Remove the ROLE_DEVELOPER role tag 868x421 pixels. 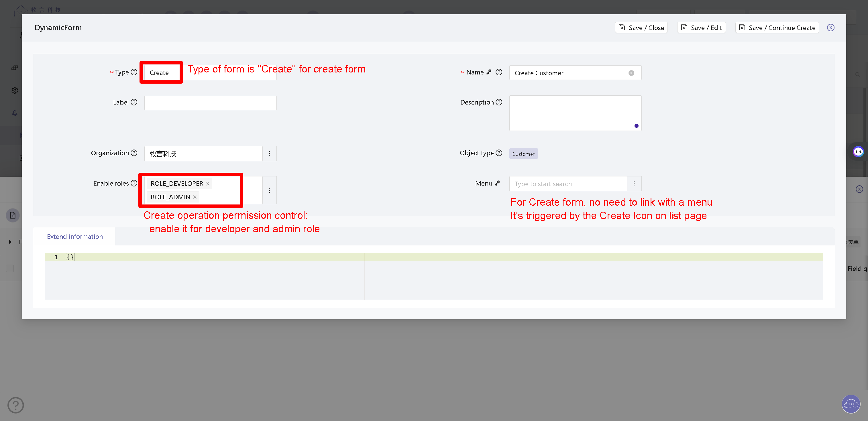208,184
